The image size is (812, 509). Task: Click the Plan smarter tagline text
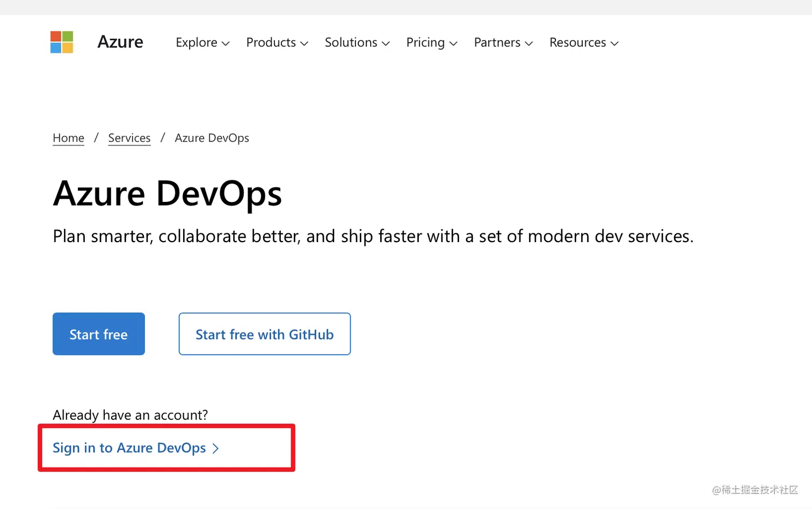[373, 236]
